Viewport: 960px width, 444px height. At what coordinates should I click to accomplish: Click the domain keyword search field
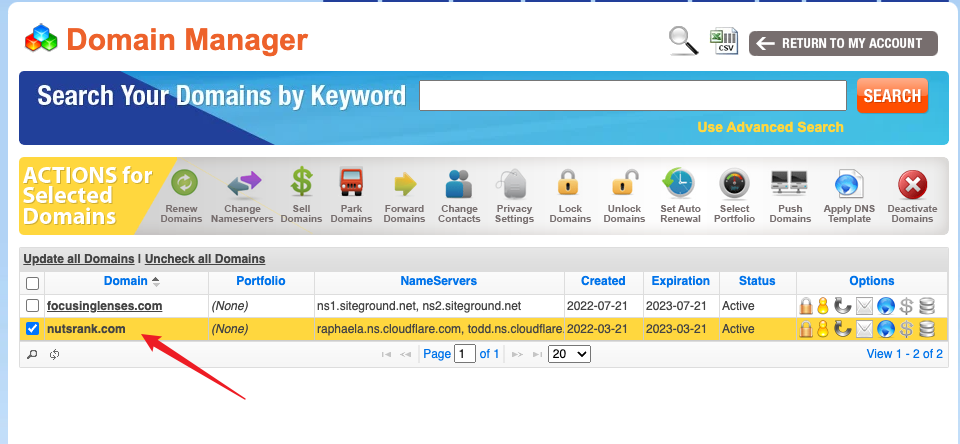click(x=633, y=96)
